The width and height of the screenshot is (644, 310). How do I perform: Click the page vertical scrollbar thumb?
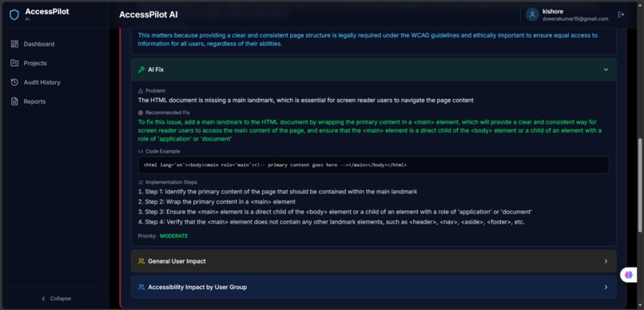click(x=640, y=185)
